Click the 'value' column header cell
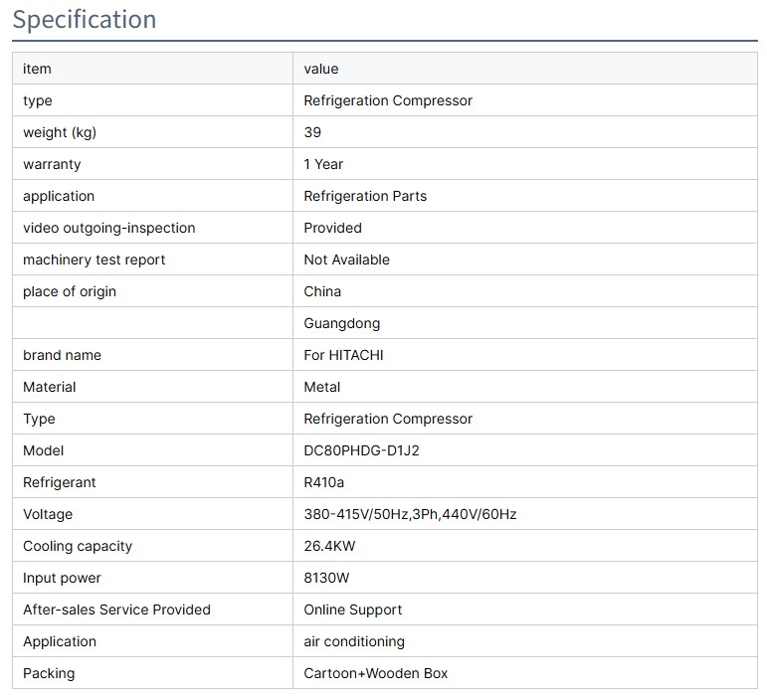This screenshot has width=767, height=700. pyautogui.click(x=321, y=69)
